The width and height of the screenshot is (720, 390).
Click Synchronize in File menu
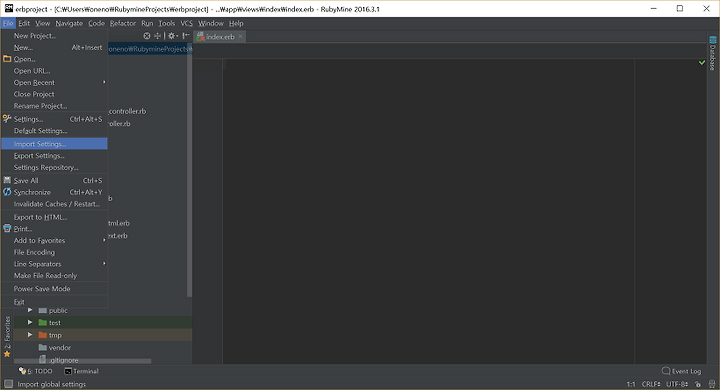click(x=54, y=192)
